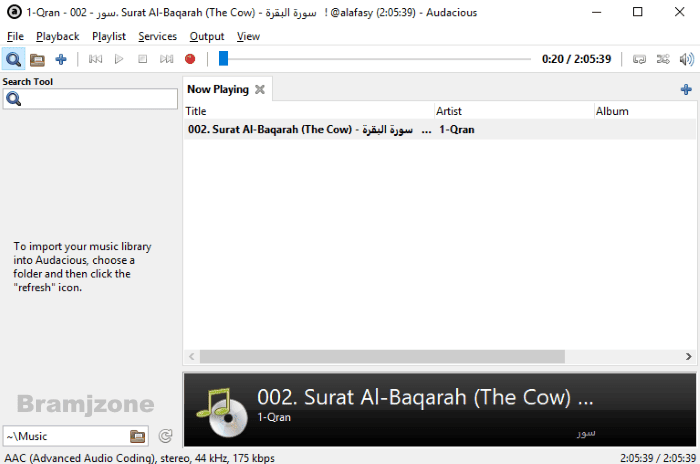The width and height of the screenshot is (700, 464).
Task: Open the View menu
Action: [x=248, y=36]
